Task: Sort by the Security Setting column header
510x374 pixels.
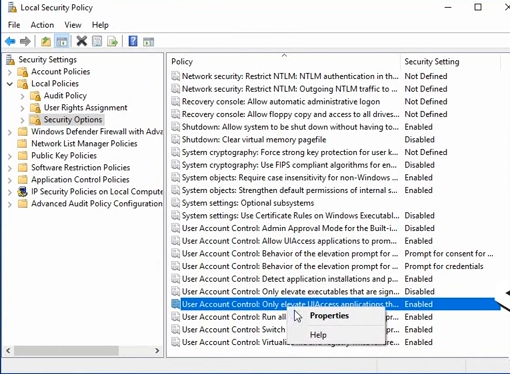Action: click(x=451, y=62)
